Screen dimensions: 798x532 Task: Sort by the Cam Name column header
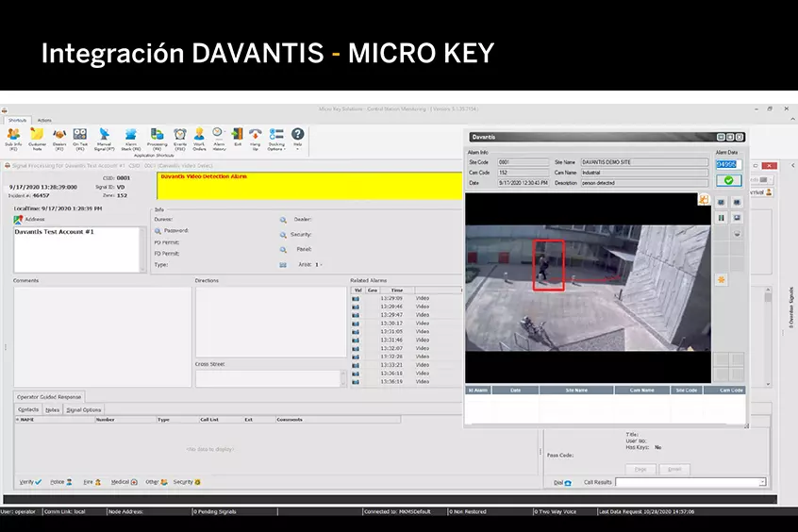point(641,390)
